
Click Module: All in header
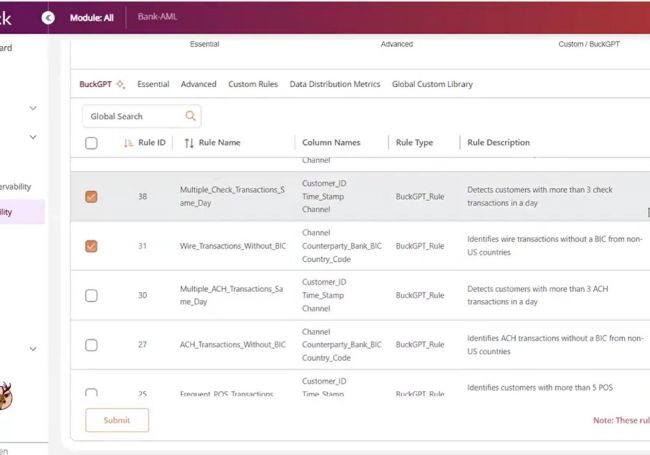pos(92,18)
